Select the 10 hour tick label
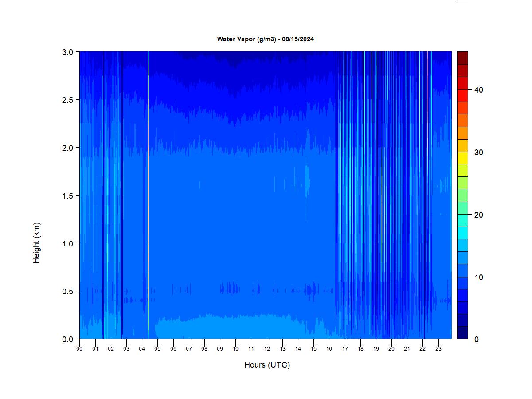Image resolution: width=532 pixels, height=399 pixels. coord(235,349)
